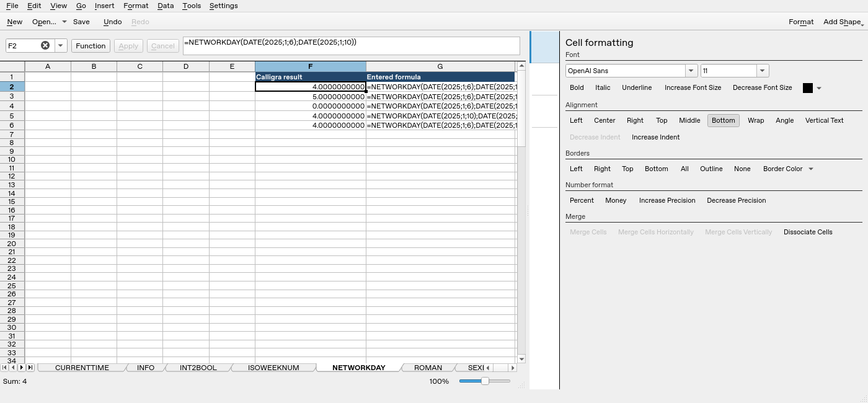Jump to the last sheet tab

click(30, 368)
